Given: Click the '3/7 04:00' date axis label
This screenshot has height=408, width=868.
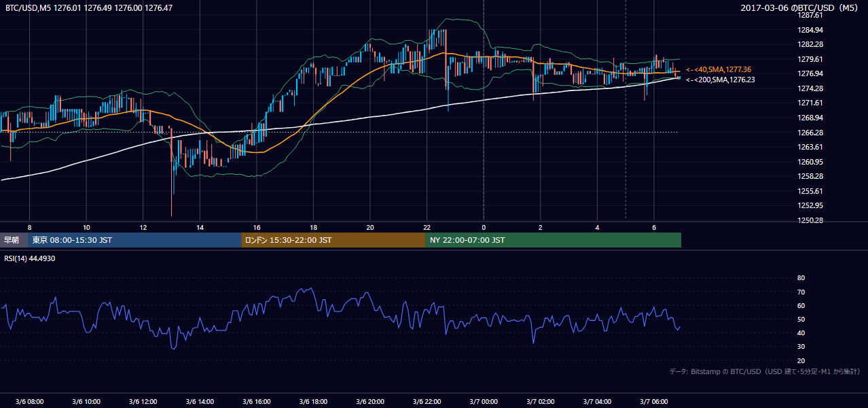Looking at the screenshot, I should 598,401.
